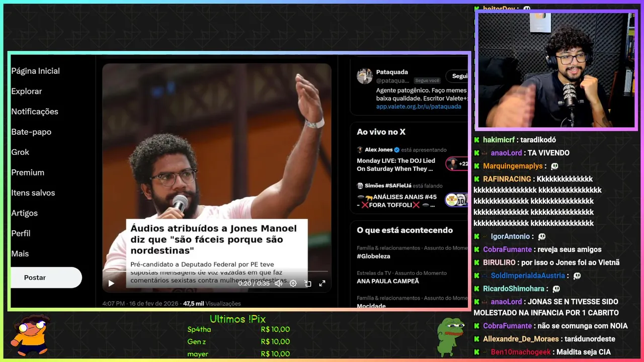Click chat username RicardoShimohara

pyautogui.click(x=514, y=289)
